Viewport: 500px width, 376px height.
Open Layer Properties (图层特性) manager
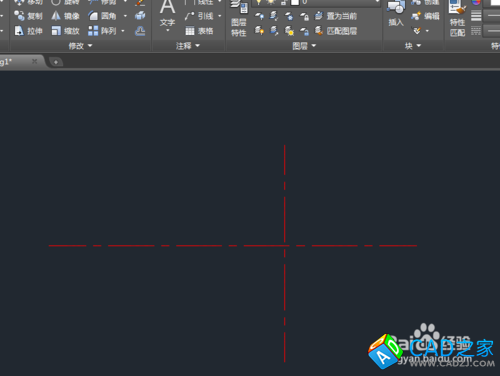239,18
